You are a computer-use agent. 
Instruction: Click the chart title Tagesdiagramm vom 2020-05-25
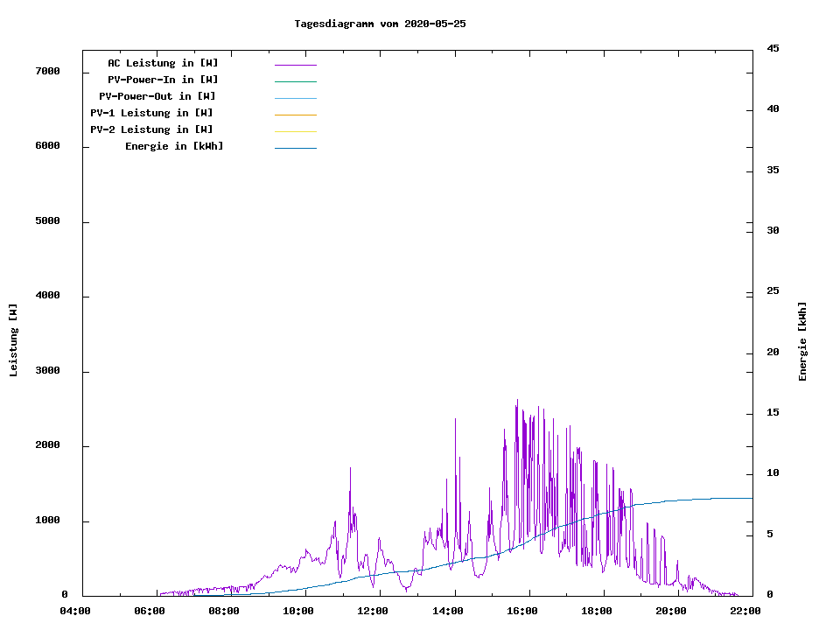[x=380, y=24]
